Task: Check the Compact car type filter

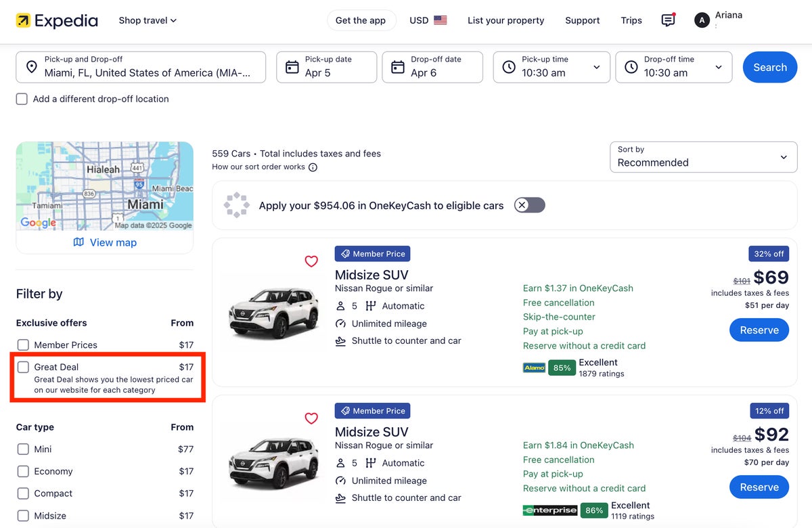Action: (23, 493)
